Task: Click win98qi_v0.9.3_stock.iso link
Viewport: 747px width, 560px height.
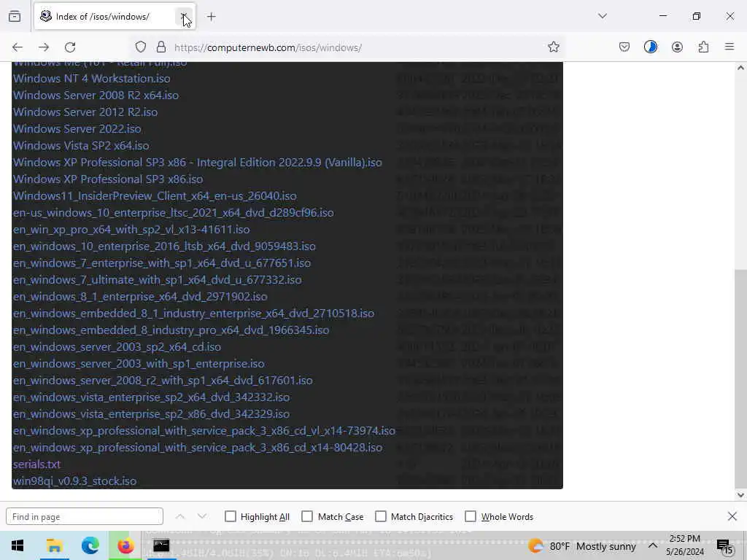Action: (75, 481)
